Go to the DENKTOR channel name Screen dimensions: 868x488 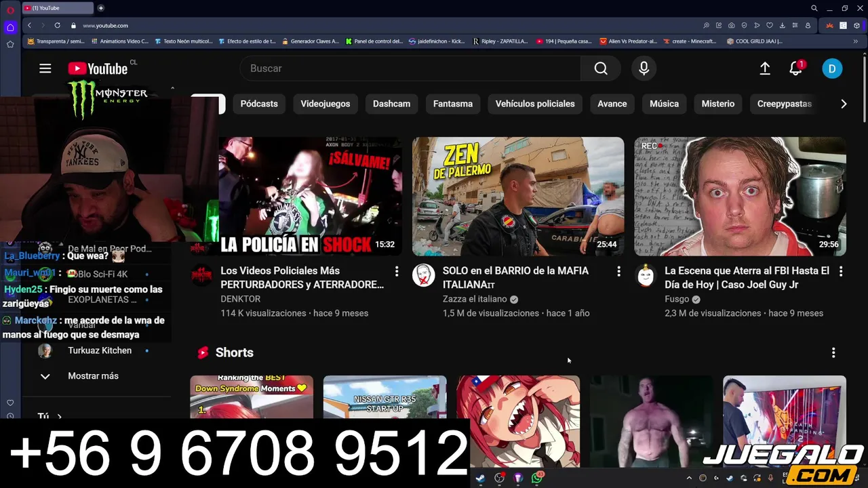point(240,299)
